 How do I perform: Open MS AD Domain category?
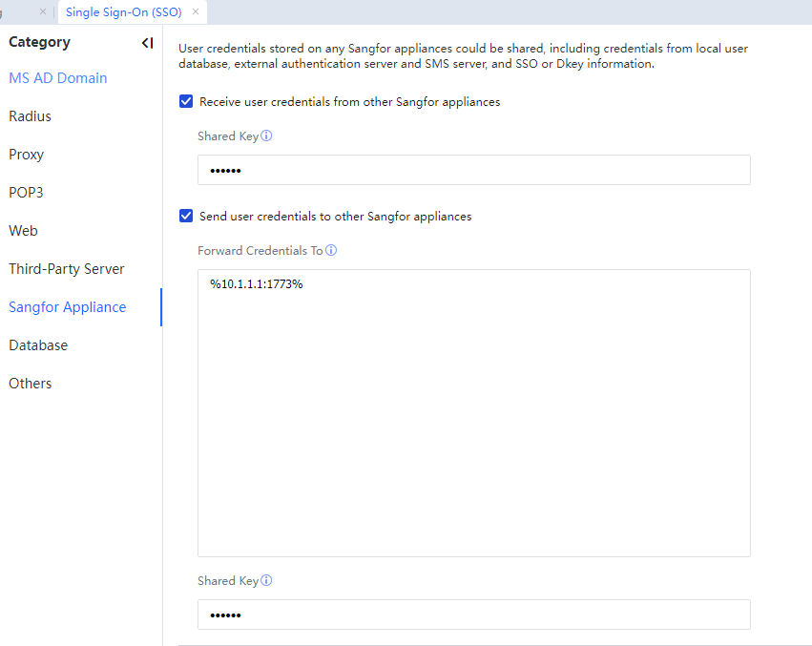58,78
